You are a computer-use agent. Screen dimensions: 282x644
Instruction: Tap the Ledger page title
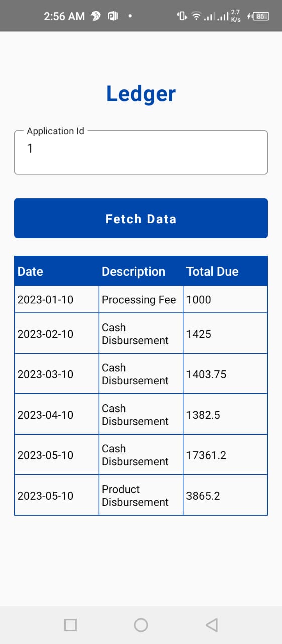141,94
